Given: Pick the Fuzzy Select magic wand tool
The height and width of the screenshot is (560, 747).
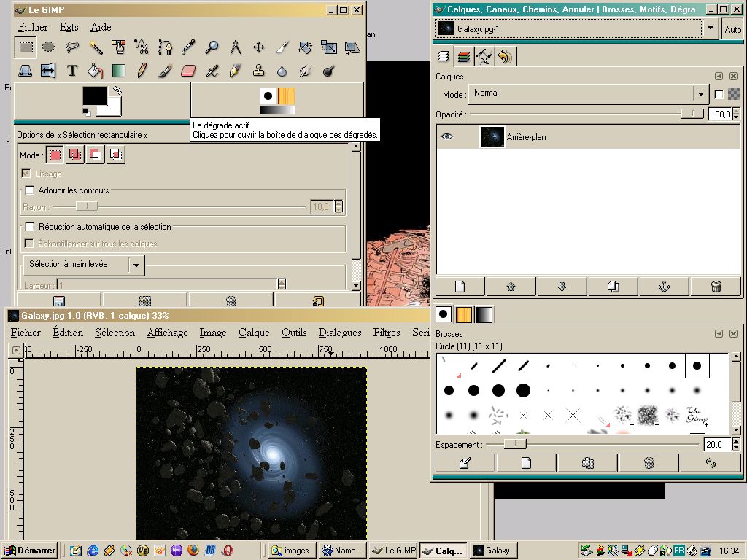Looking at the screenshot, I should [96, 47].
